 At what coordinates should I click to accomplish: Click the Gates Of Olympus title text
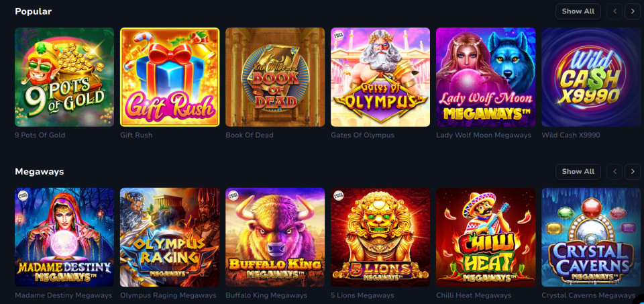363,135
